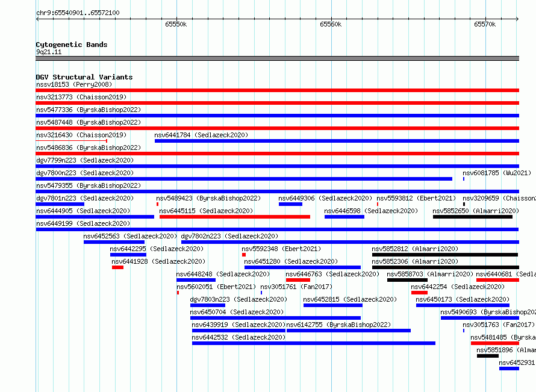Image resolution: width=536 pixels, height=392 pixels.
Task: Click the nsv3051763 (Fan2017) label
Action: tap(499, 325)
